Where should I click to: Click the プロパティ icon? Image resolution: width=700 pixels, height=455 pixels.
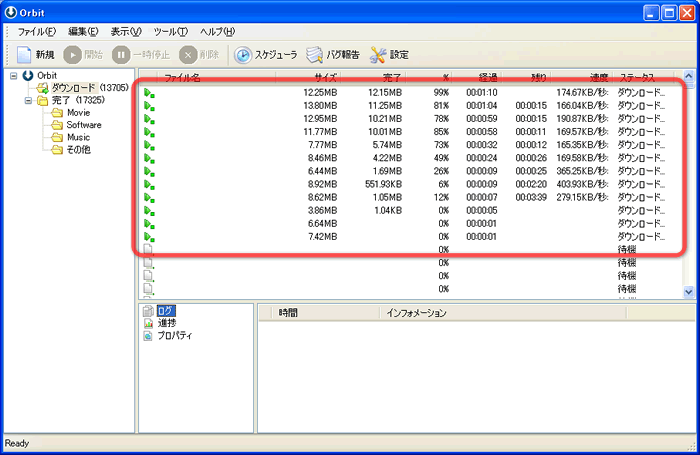coord(148,336)
